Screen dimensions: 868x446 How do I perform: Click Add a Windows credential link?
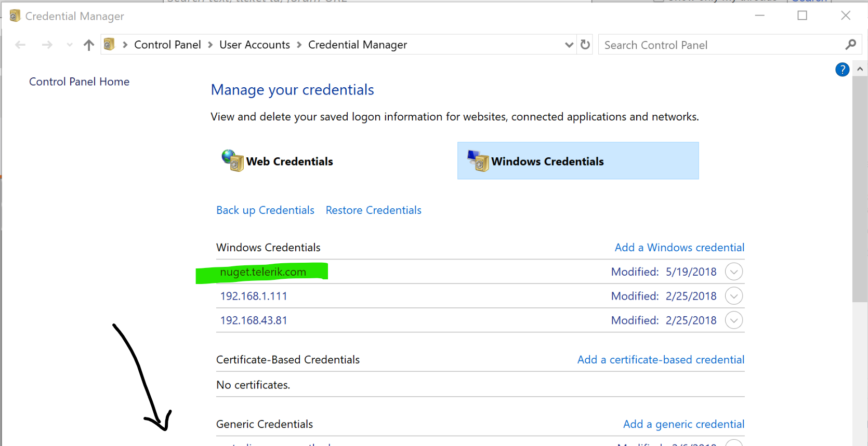[679, 248]
